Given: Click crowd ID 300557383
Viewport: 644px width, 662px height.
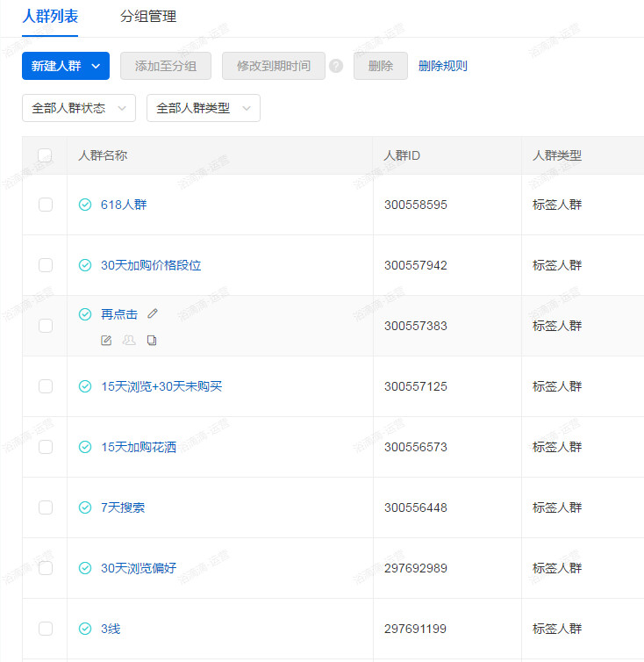Looking at the screenshot, I should (416, 326).
